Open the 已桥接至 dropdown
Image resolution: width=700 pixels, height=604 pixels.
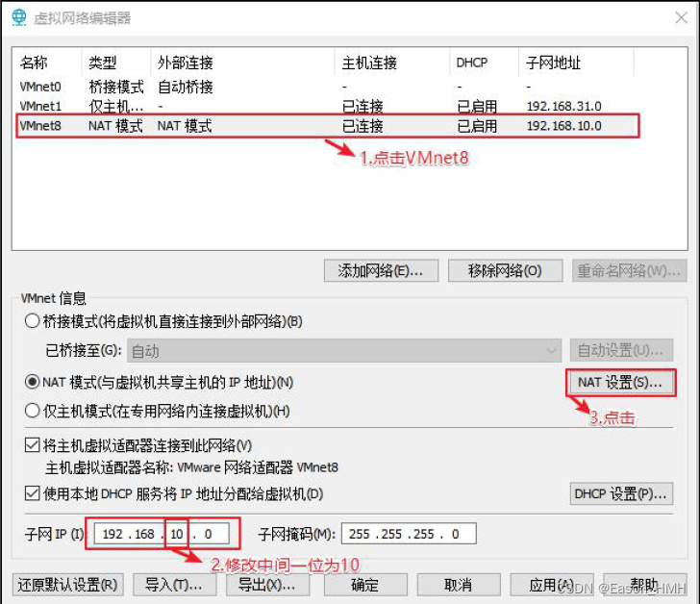coord(344,350)
